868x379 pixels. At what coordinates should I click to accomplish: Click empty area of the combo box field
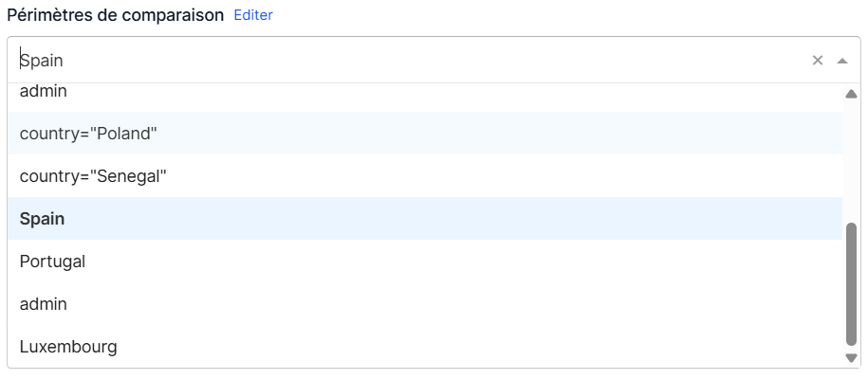tap(474, 61)
